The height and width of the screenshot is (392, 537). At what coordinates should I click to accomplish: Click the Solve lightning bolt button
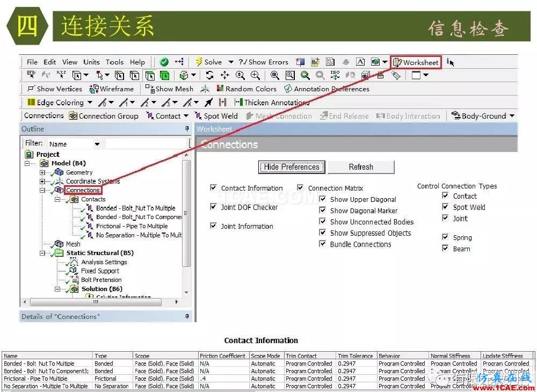[x=209, y=62]
